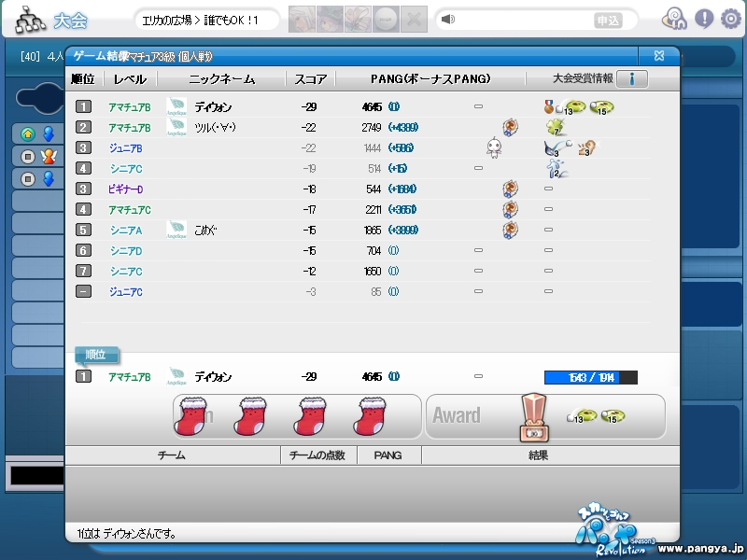Screen dimensions: 747x560
Task: Select the first red Christmas stocking
Action: (191, 415)
